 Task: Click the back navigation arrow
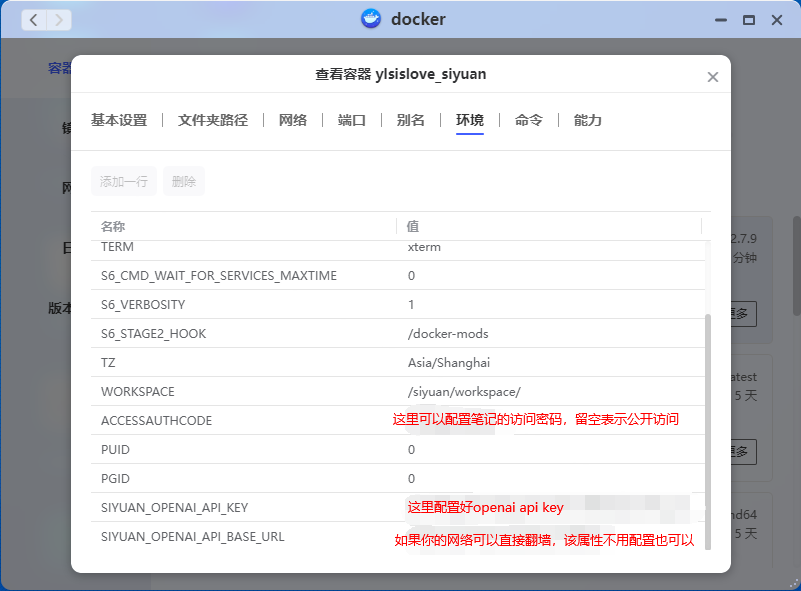point(33,20)
